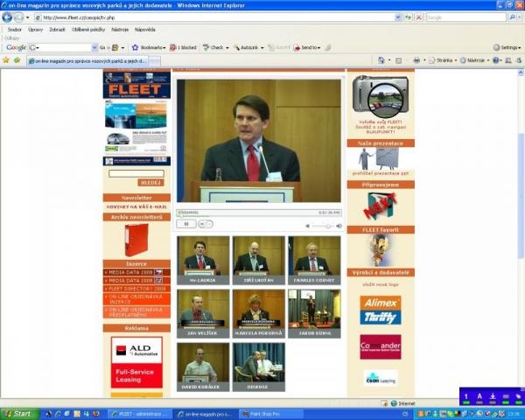Expand the address bar dropdown arrow
The width and height of the screenshot is (525, 420).
pos(398,17)
